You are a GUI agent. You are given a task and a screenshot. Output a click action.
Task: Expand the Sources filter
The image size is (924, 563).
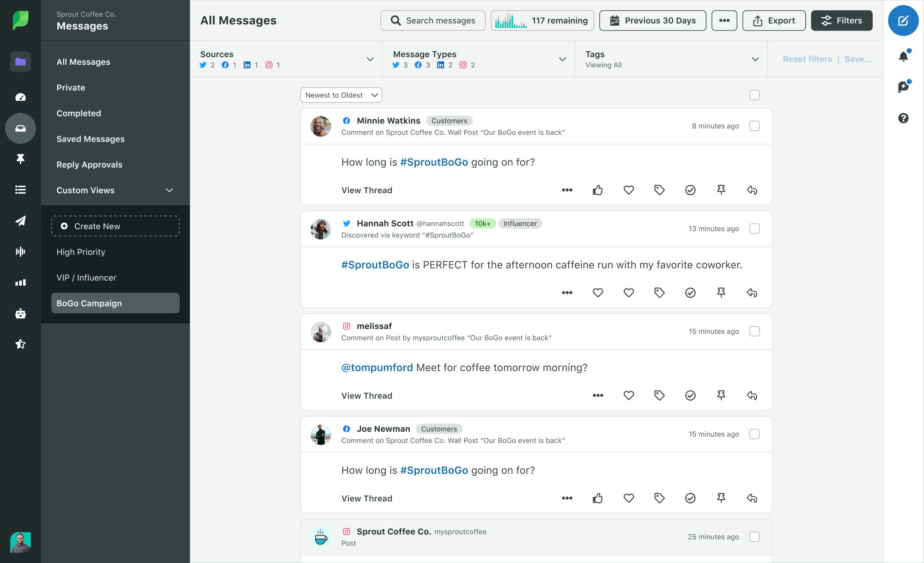[370, 59]
